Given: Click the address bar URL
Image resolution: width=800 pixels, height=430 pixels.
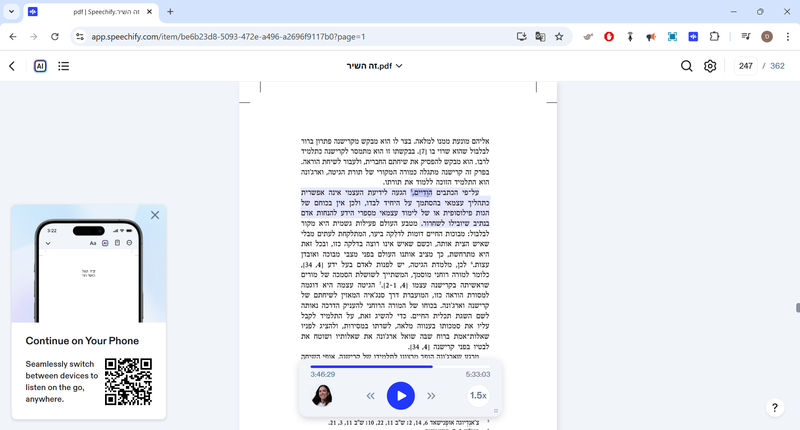Looking at the screenshot, I should (228, 37).
